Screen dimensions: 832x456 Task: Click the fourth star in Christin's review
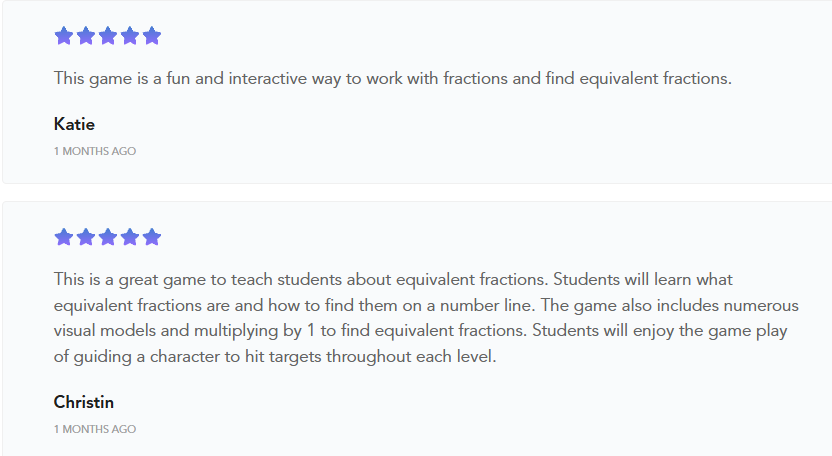(x=130, y=237)
